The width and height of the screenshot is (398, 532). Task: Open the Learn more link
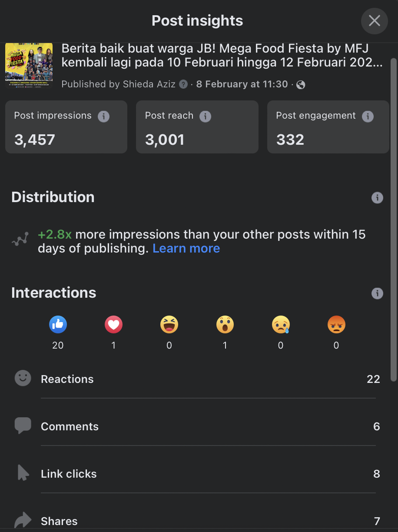(186, 248)
